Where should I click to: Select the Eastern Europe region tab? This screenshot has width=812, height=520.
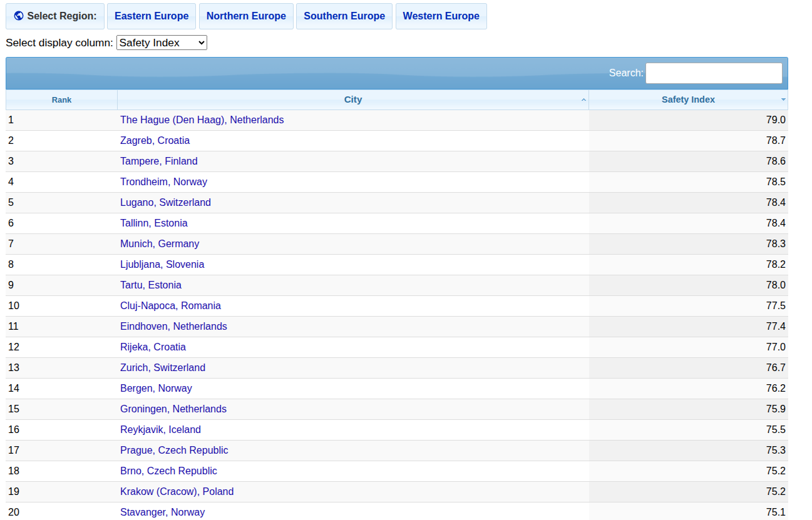point(152,16)
